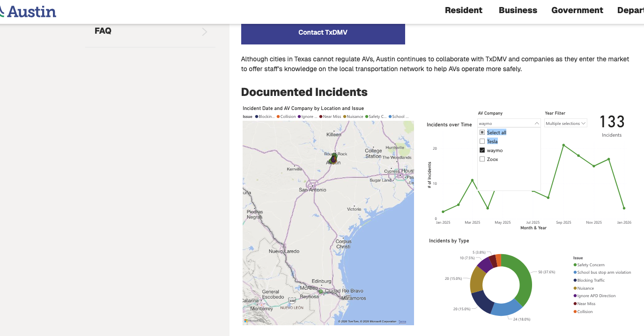The image size is (644, 336).
Task: Click the Collision dot in the map legend
Action: 278,117
